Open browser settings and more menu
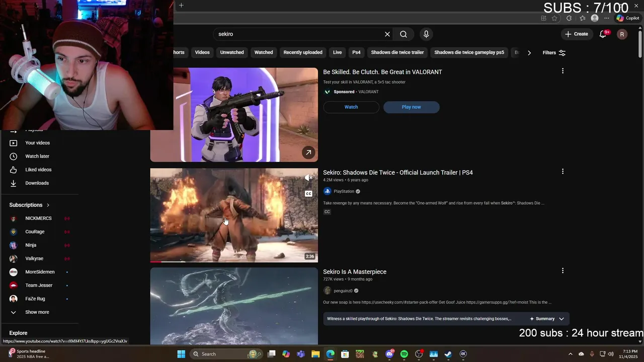 tap(608, 18)
